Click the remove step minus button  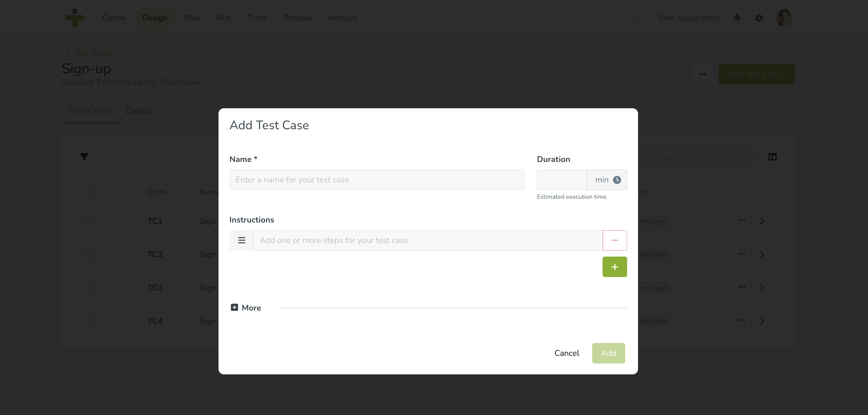tap(615, 240)
